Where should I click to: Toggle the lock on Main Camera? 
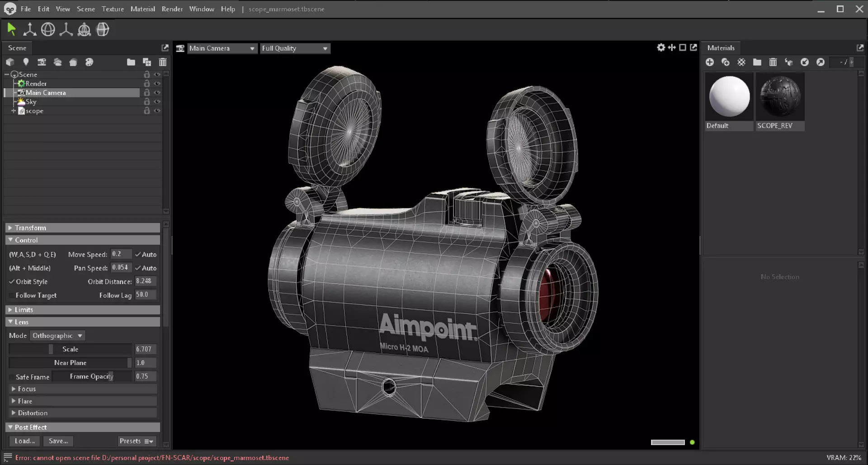coord(146,93)
